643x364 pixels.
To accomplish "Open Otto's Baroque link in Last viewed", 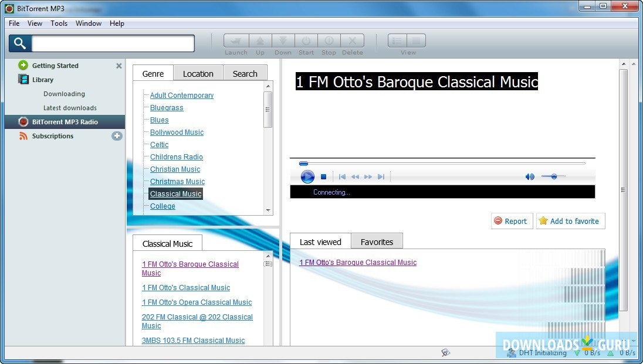I will tap(358, 263).
